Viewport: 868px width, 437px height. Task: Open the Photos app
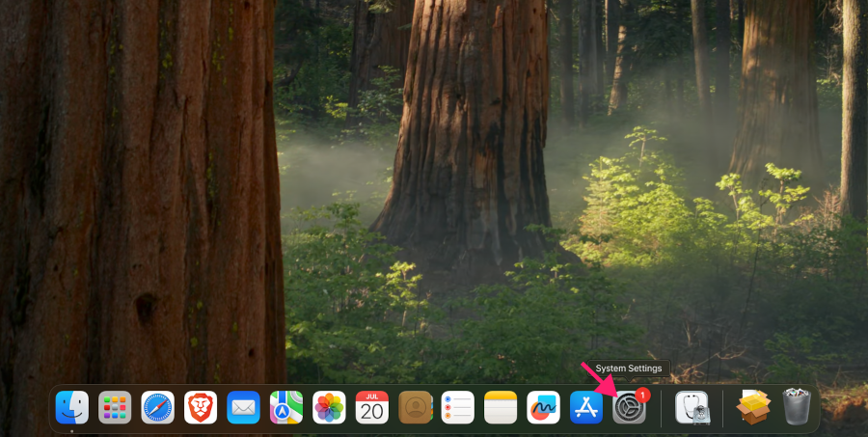pos(330,407)
